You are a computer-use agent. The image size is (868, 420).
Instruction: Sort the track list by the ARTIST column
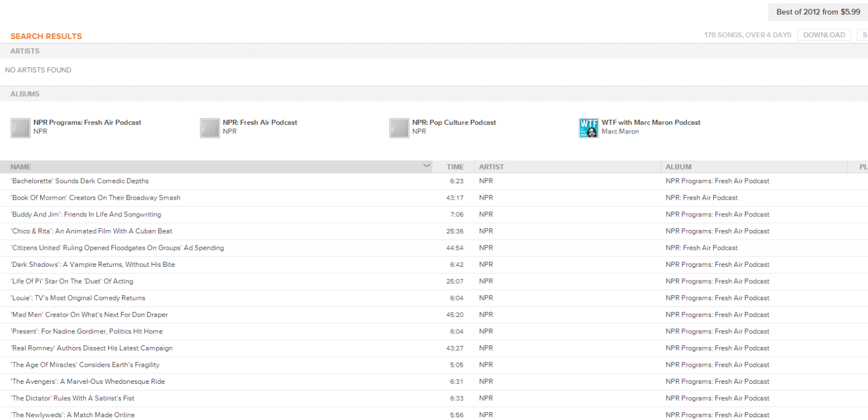(491, 166)
